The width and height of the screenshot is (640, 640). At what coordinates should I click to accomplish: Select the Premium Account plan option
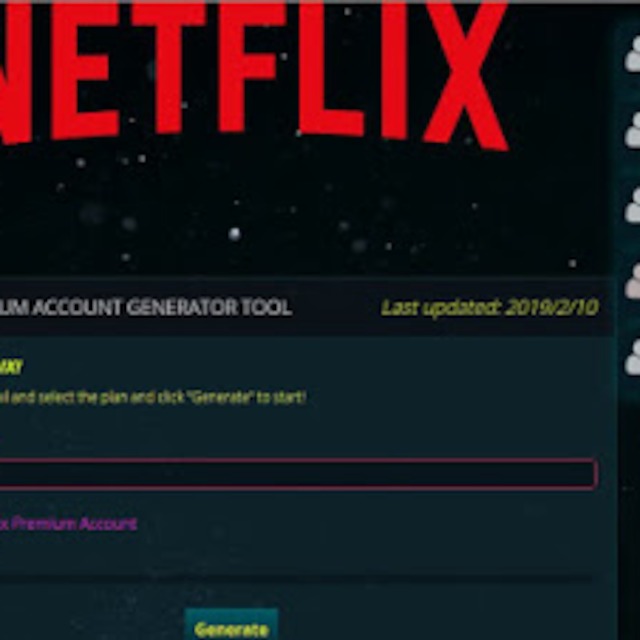pos(68,523)
